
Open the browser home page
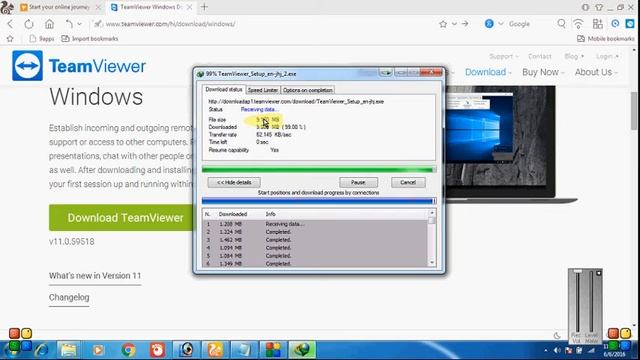click(49, 24)
